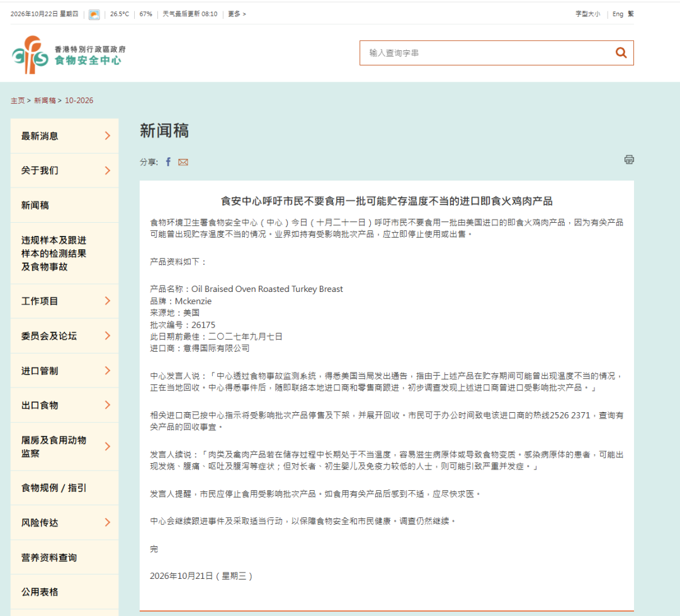This screenshot has width=680, height=616.
Task: Click the batch number 批次编号：26175
Action: 183,325
